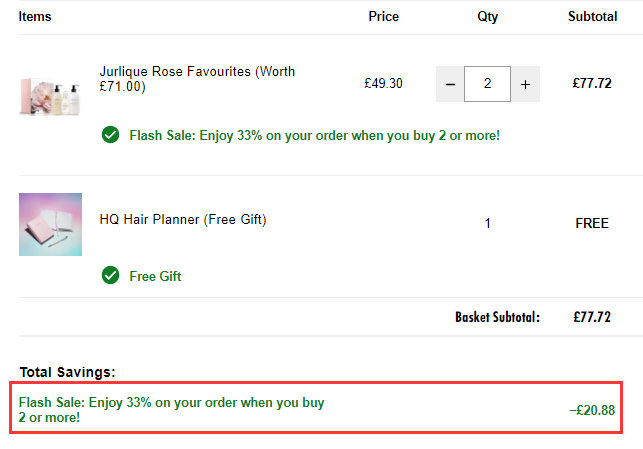Click green checkmark icon beside Flash Sale offer
Screen dimensions: 643x449
(110, 135)
